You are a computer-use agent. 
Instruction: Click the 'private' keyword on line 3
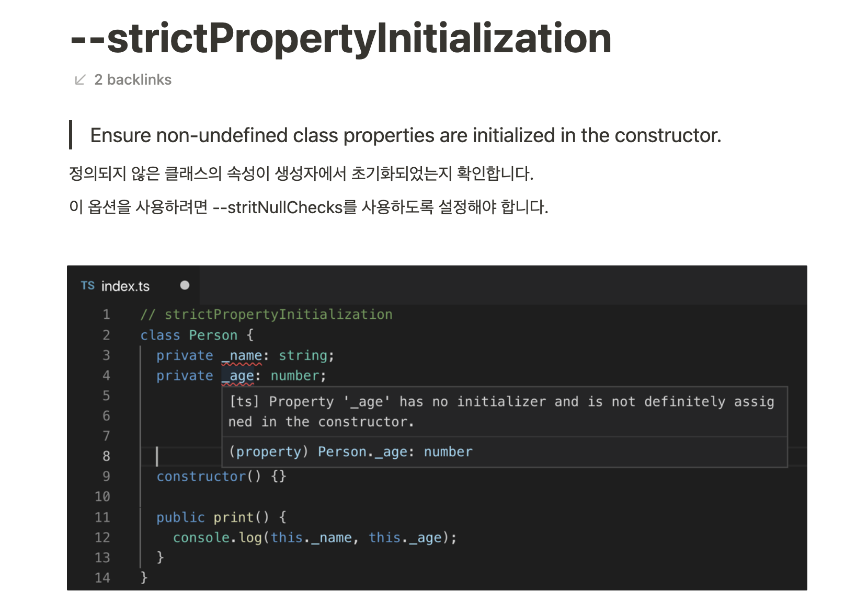[185, 356]
